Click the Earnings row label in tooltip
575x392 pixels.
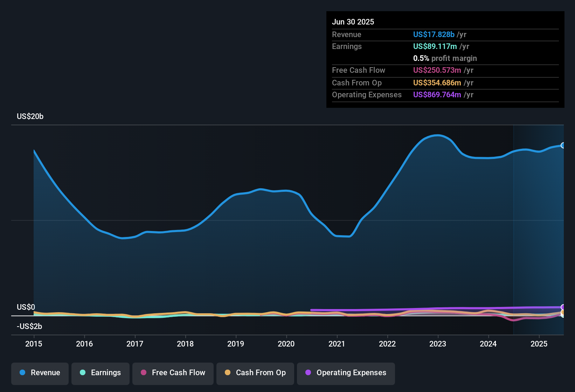pos(347,47)
